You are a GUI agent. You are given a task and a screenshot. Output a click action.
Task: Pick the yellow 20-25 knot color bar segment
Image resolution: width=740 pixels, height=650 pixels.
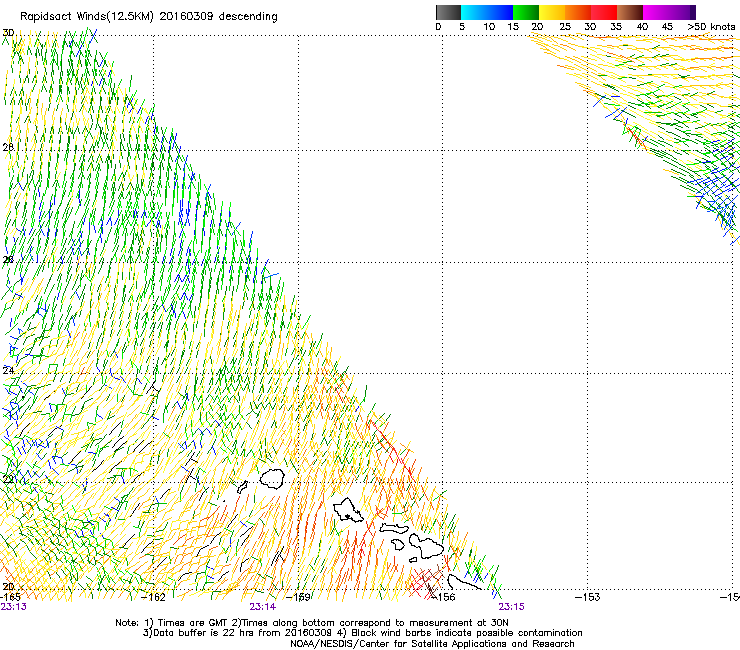click(x=552, y=12)
